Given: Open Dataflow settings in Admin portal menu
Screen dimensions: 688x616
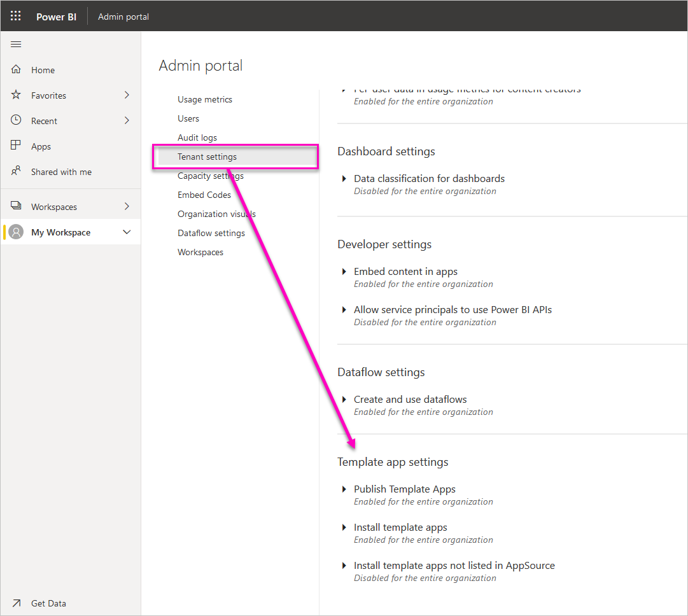Looking at the screenshot, I should [x=211, y=233].
